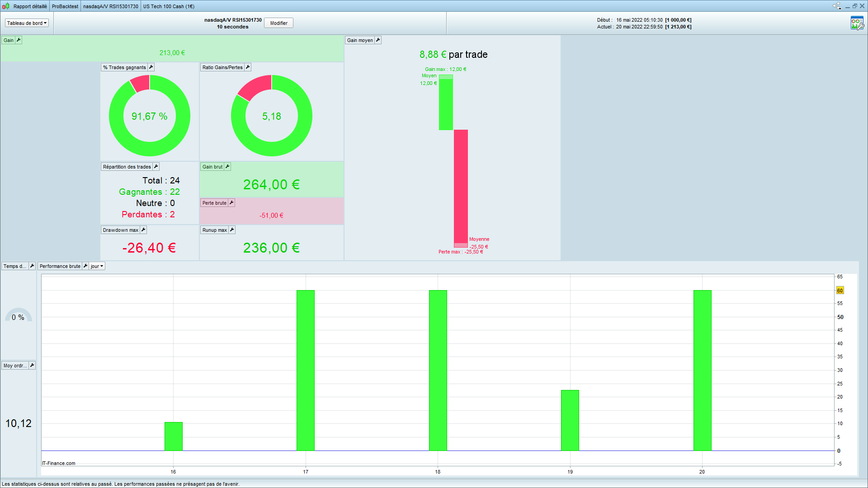Select the US Tech 100 Cash tab
The width and height of the screenshot is (868, 488).
coord(169,6)
